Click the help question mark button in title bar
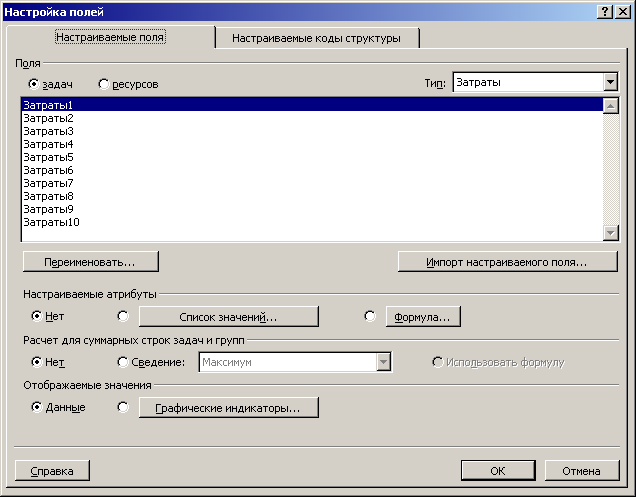636x497 pixels. click(604, 12)
